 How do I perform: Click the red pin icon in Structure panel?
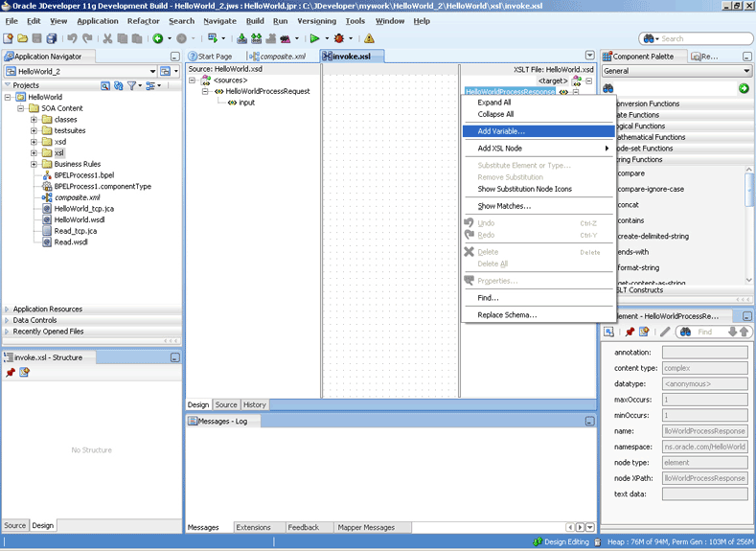(11, 372)
